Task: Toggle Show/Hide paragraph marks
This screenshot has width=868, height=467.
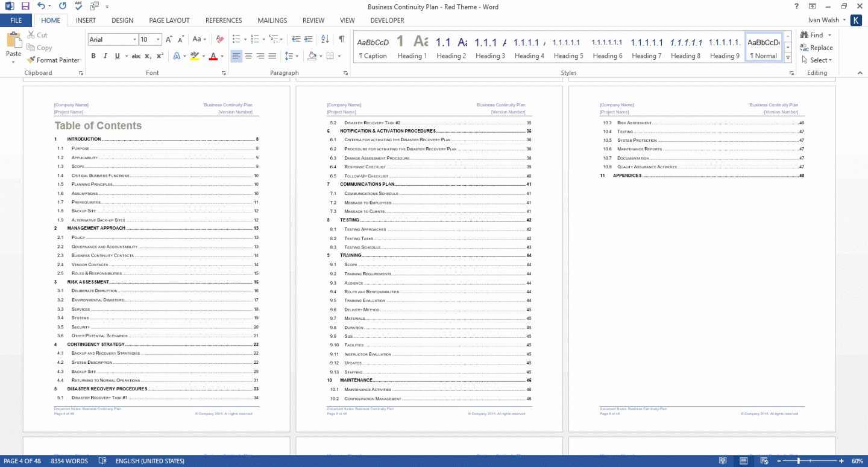Action: pyautogui.click(x=341, y=39)
